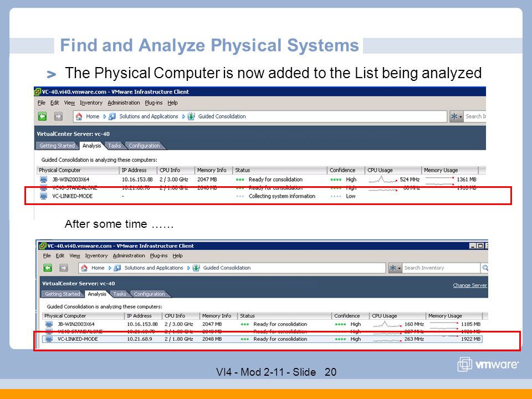Expand arrow after Home in bottom window breadcrumb
This screenshot has height=399, width=532.
110,268
